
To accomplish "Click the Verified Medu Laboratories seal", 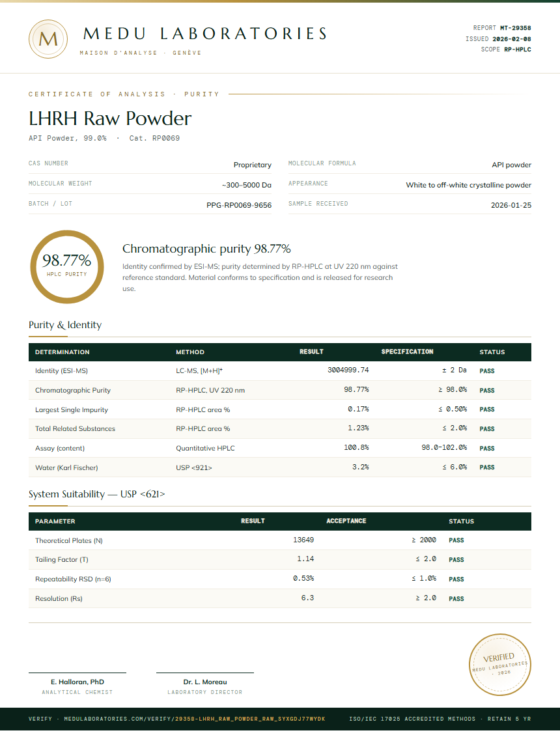I will [499, 664].
